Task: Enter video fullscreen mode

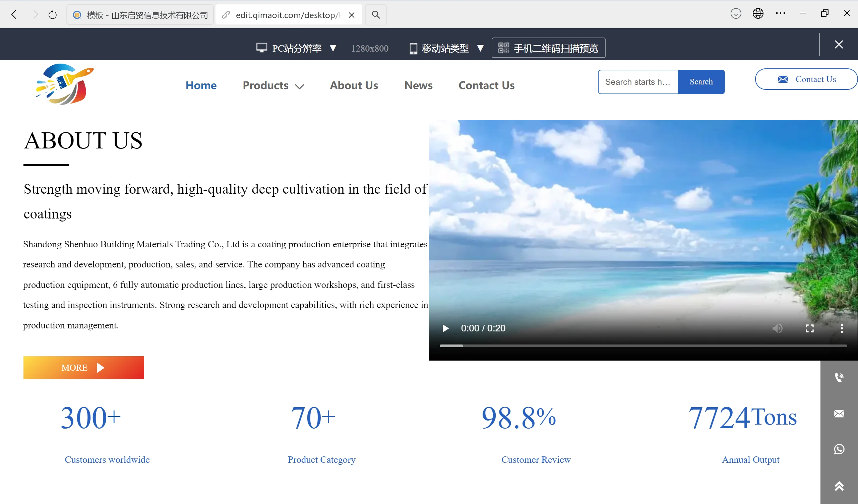Action: click(810, 328)
